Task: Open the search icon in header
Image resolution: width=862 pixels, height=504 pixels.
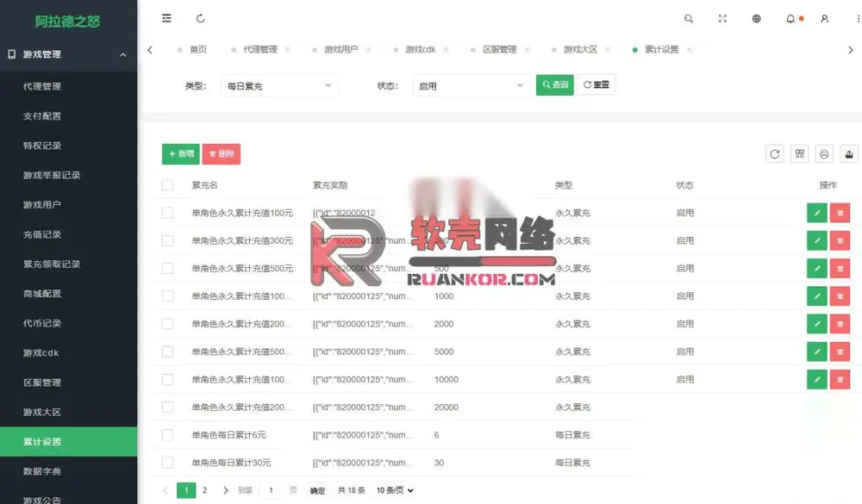Action: point(688,18)
